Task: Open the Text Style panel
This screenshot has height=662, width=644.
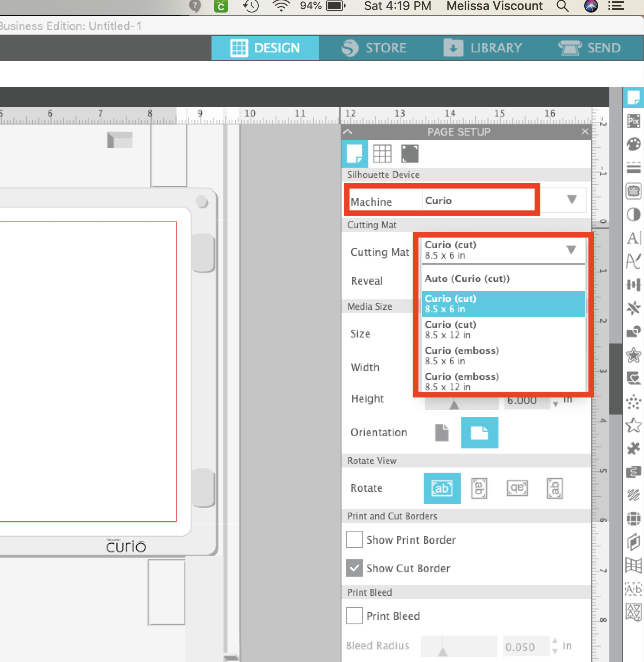Action: pyautogui.click(x=633, y=238)
